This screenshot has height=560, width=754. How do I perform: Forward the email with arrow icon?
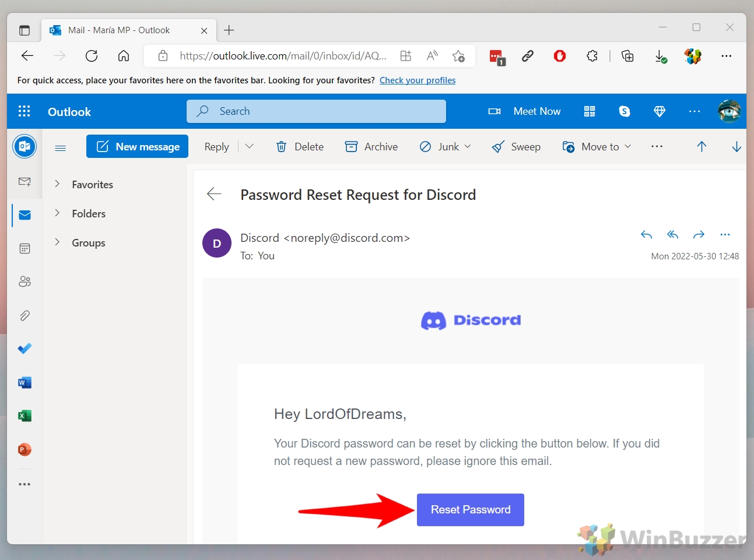click(699, 235)
